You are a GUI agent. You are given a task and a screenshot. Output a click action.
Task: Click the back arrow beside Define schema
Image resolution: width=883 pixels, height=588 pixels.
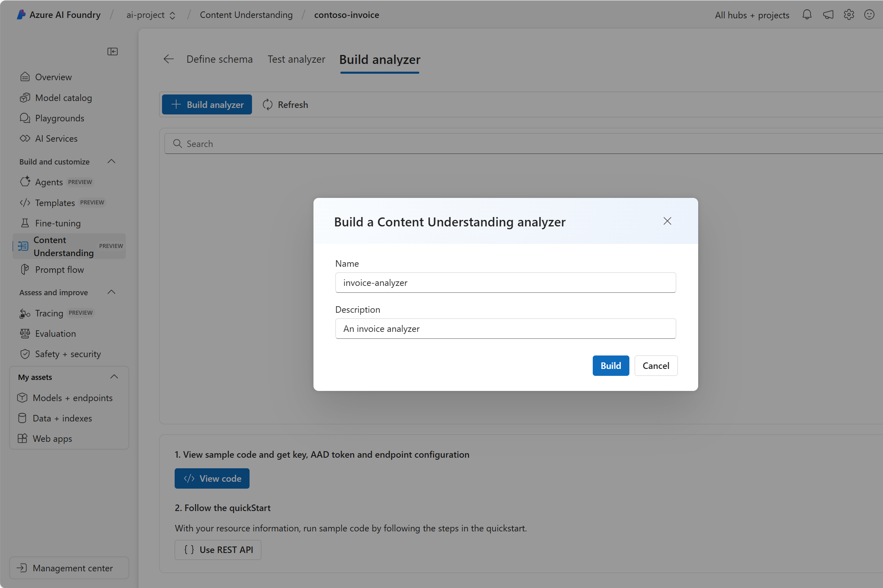tap(169, 59)
